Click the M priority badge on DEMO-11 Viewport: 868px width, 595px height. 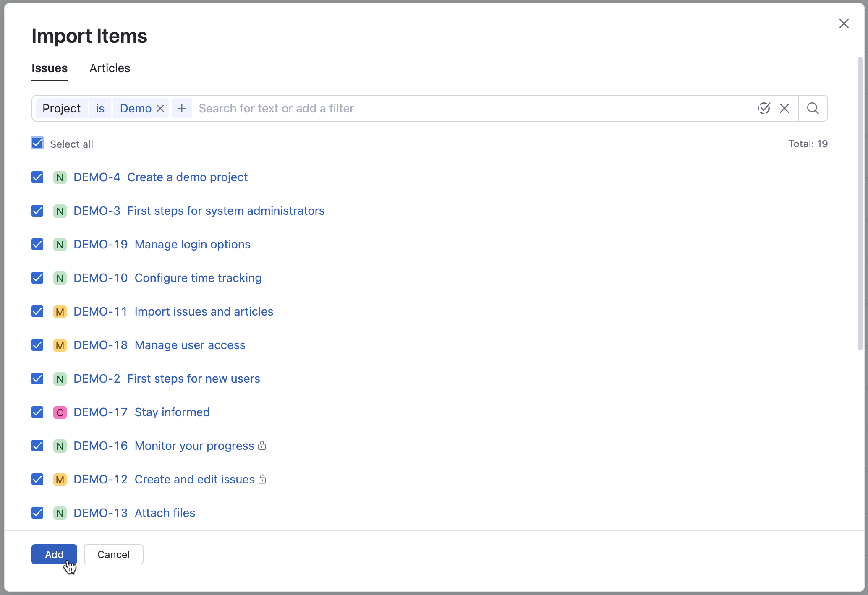tap(60, 312)
